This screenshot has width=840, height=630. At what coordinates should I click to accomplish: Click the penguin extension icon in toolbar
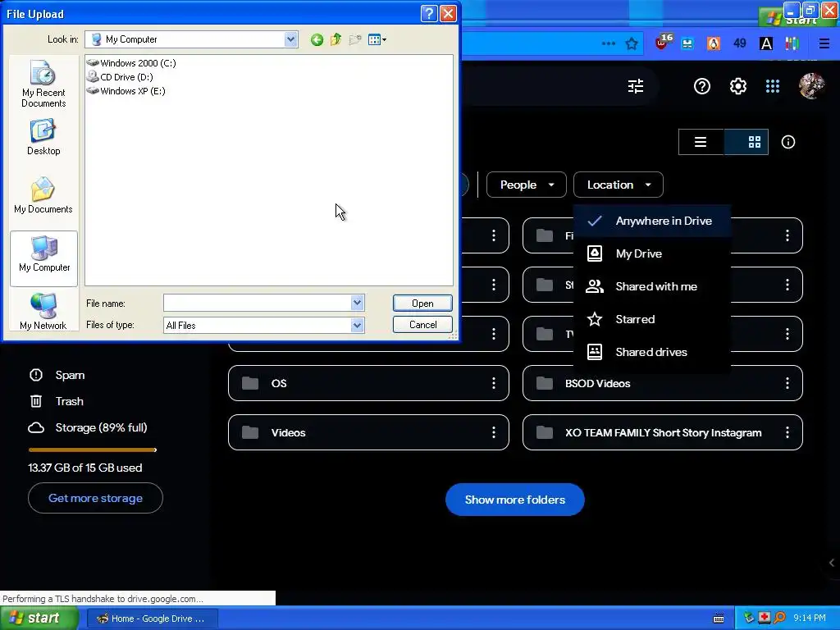point(714,43)
